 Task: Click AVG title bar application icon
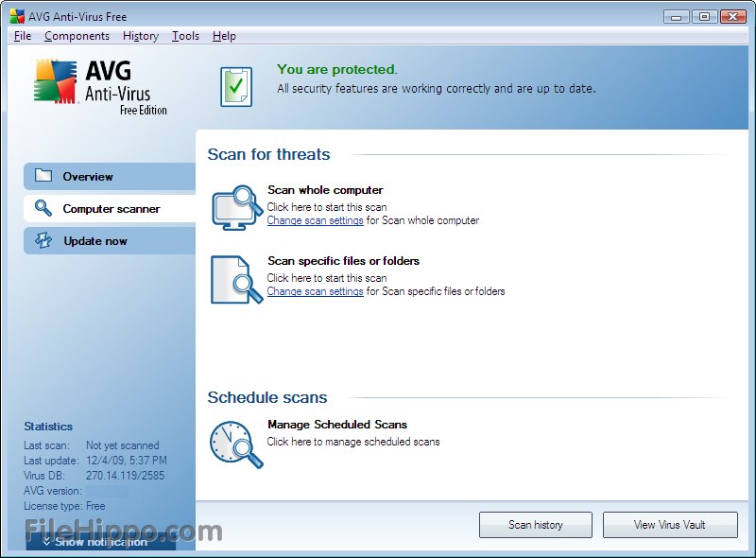point(17,16)
